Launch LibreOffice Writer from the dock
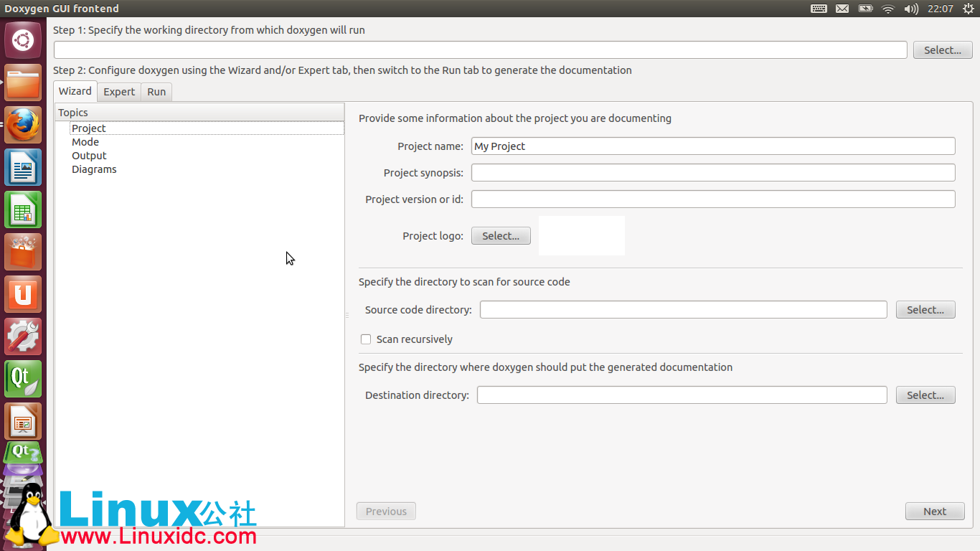Screen dimensions: 980x551 [x=23, y=167]
